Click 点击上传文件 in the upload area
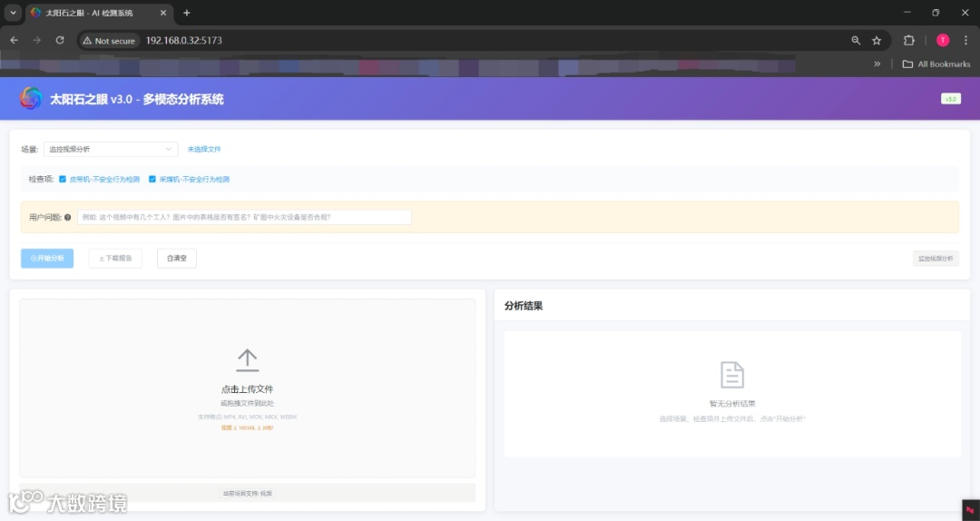This screenshot has height=521, width=980. point(247,389)
